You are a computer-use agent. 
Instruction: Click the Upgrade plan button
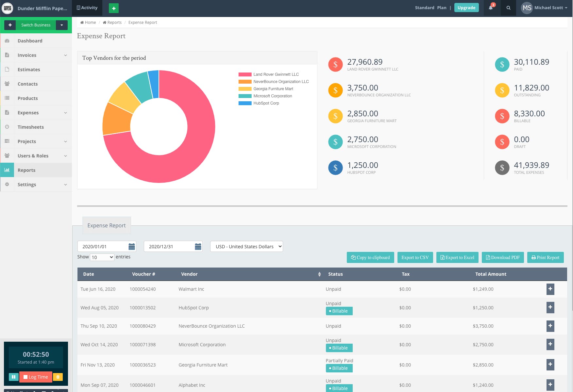coord(466,8)
